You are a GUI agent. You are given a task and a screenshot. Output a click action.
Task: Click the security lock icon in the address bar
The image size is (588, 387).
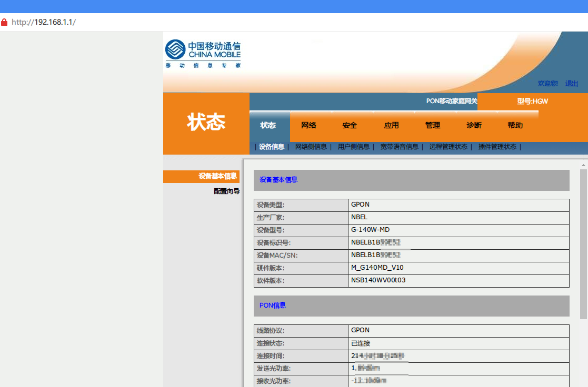(5, 22)
